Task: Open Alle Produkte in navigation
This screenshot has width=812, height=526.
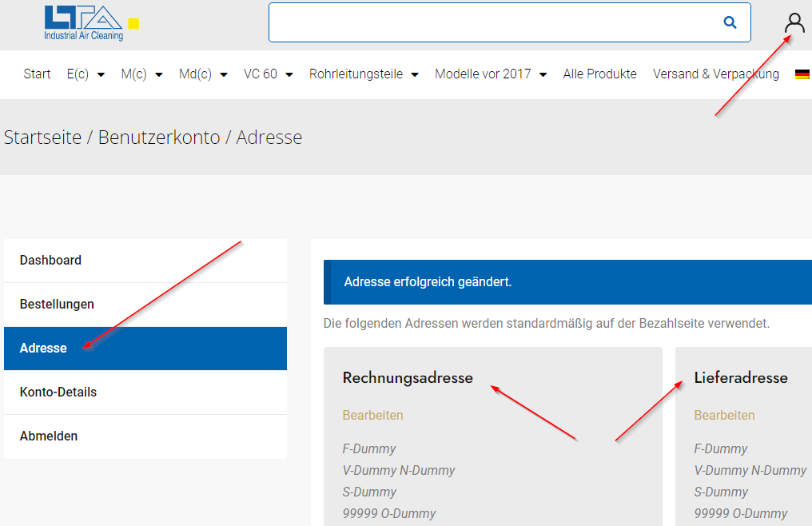Action: [x=599, y=74]
